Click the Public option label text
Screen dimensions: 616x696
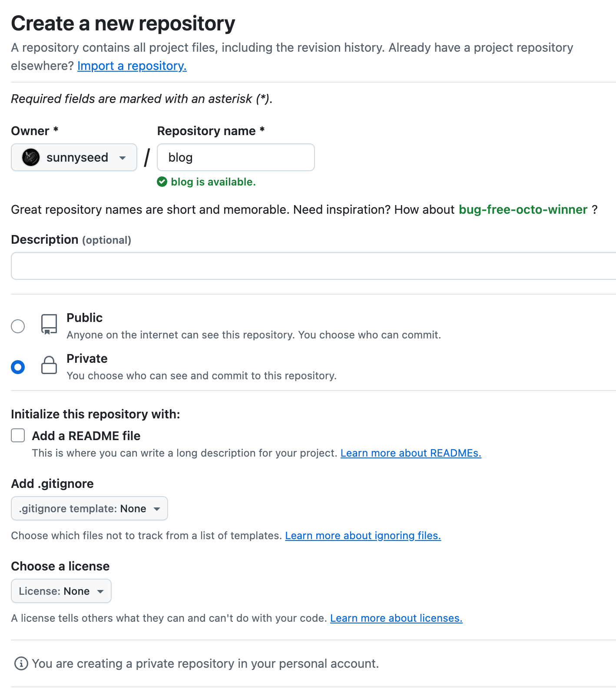(x=85, y=318)
